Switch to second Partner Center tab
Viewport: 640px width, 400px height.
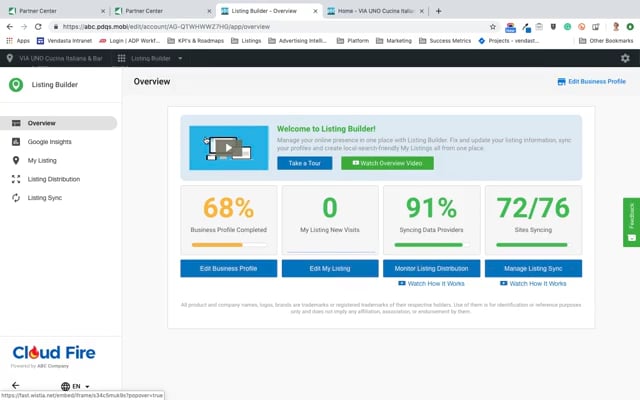pyautogui.click(x=162, y=11)
